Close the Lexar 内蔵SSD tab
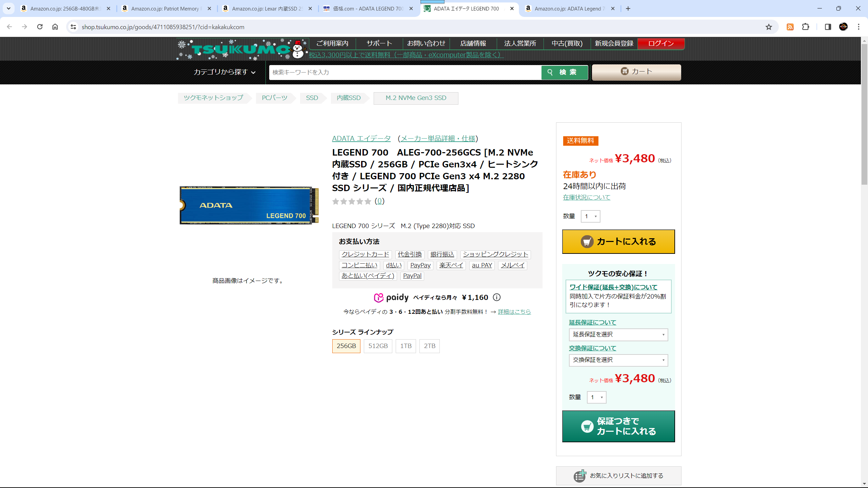 [x=310, y=8]
